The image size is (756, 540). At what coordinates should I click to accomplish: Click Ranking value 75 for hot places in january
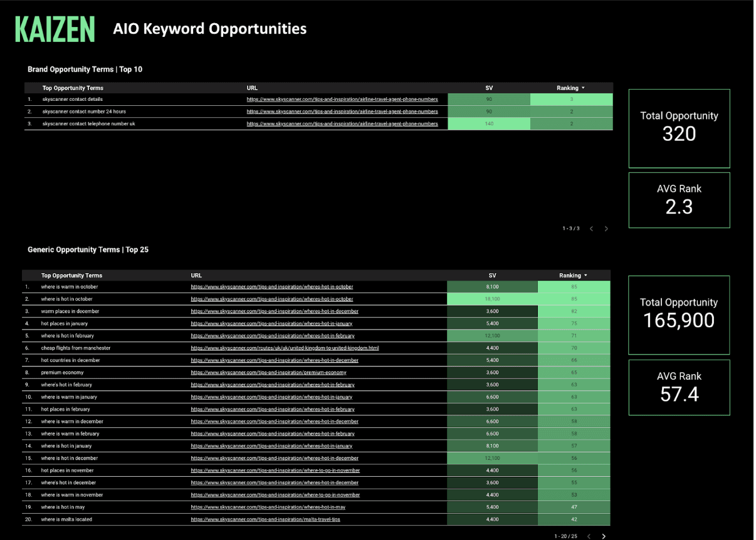coord(574,324)
